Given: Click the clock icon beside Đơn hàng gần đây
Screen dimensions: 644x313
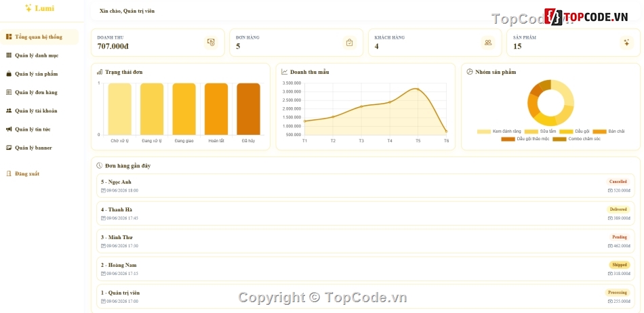Looking at the screenshot, I should tap(100, 166).
